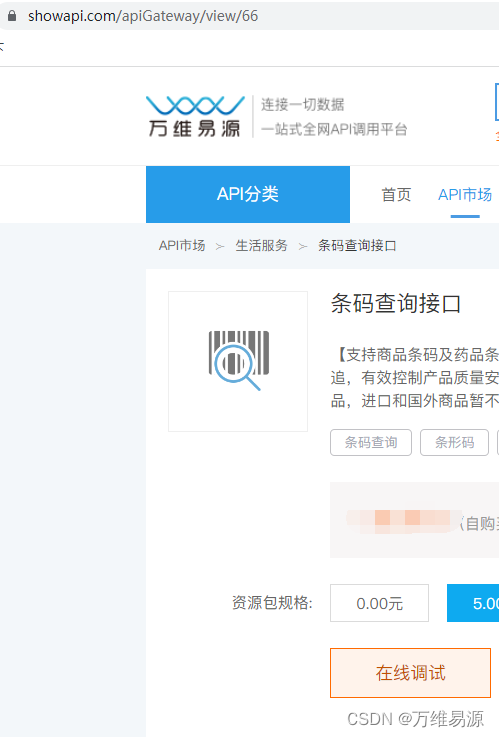Viewport: 499px width, 737px height.
Task: Click the 条码查询接口 page heading
Action: tap(396, 303)
